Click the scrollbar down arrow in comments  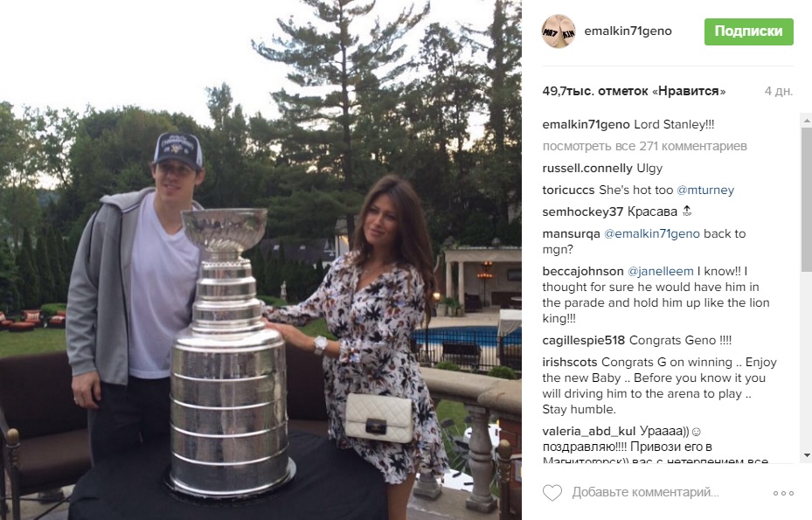point(806,455)
